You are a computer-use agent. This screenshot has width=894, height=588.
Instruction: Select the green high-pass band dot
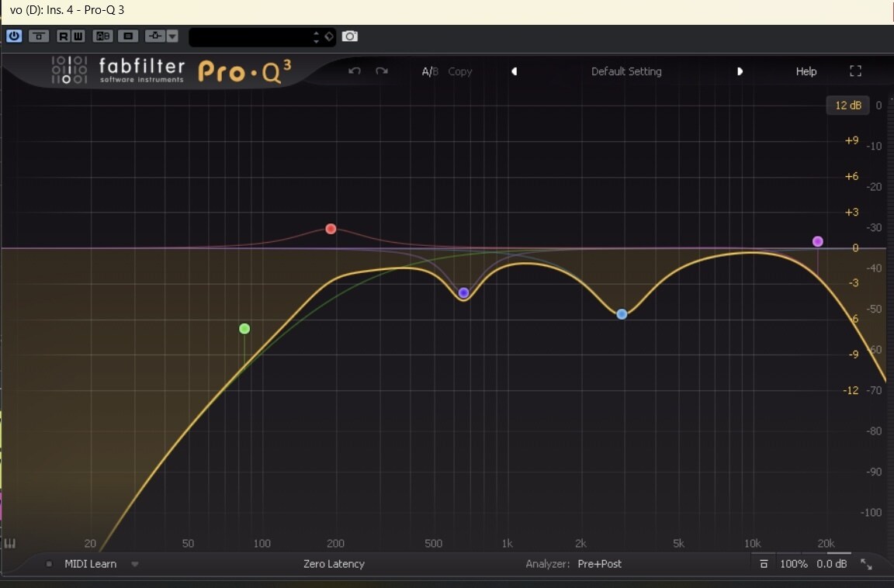(x=244, y=329)
